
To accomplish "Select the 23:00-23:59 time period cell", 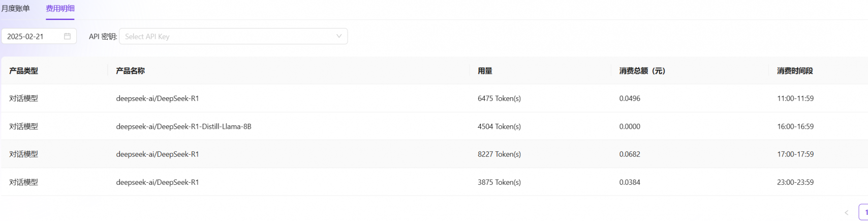I will pyautogui.click(x=795, y=182).
